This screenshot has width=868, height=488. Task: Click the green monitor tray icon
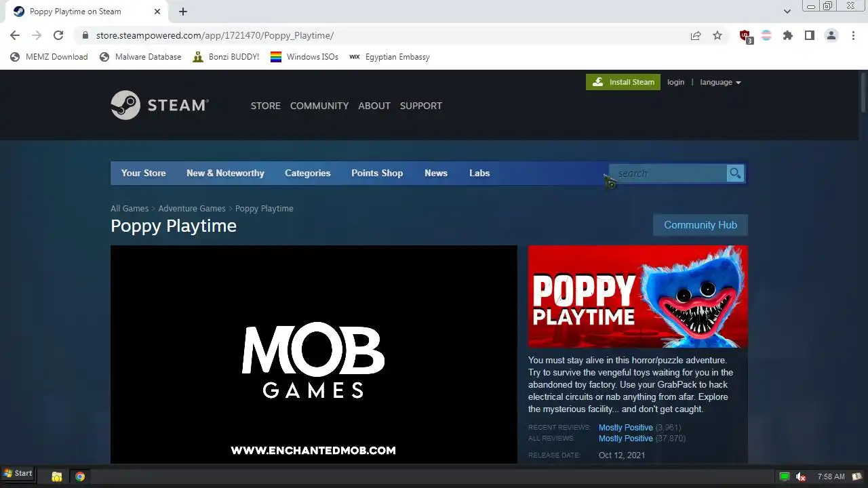785,476
